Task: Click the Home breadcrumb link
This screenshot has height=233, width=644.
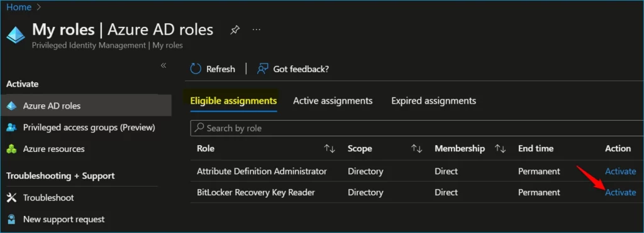Action: (x=18, y=7)
